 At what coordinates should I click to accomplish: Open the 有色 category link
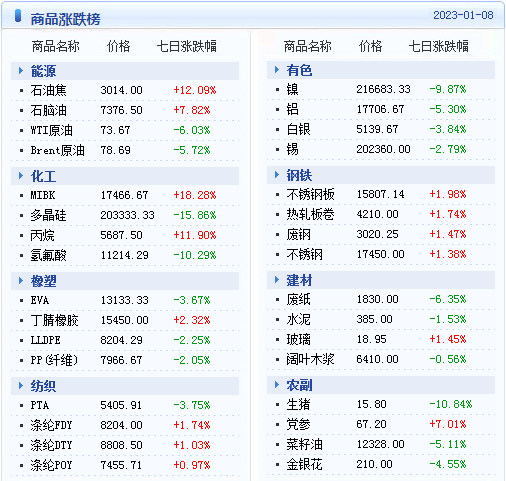[x=299, y=70]
